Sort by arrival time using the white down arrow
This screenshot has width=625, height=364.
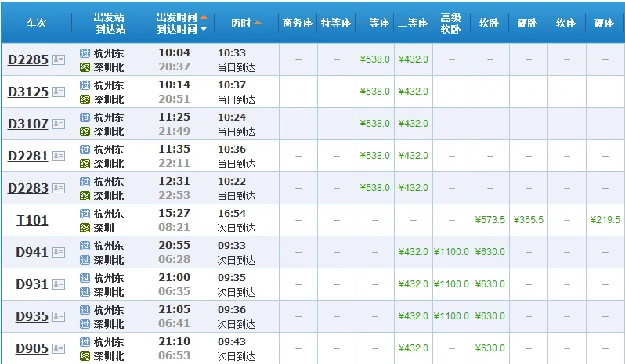pos(204,29)
